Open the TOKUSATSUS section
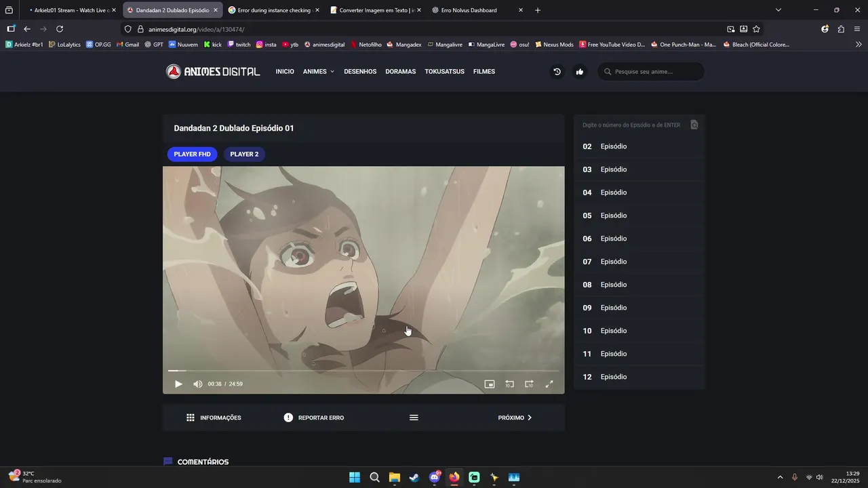868x488 pixels. 445,72
